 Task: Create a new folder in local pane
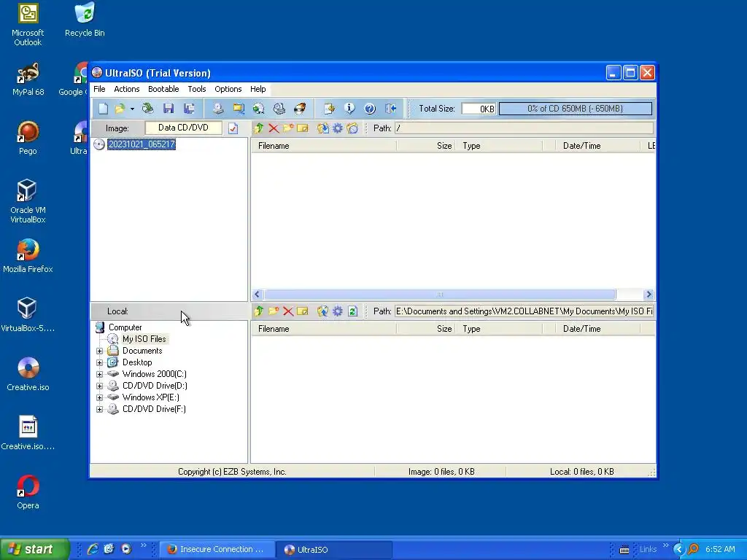pos(274,311)
